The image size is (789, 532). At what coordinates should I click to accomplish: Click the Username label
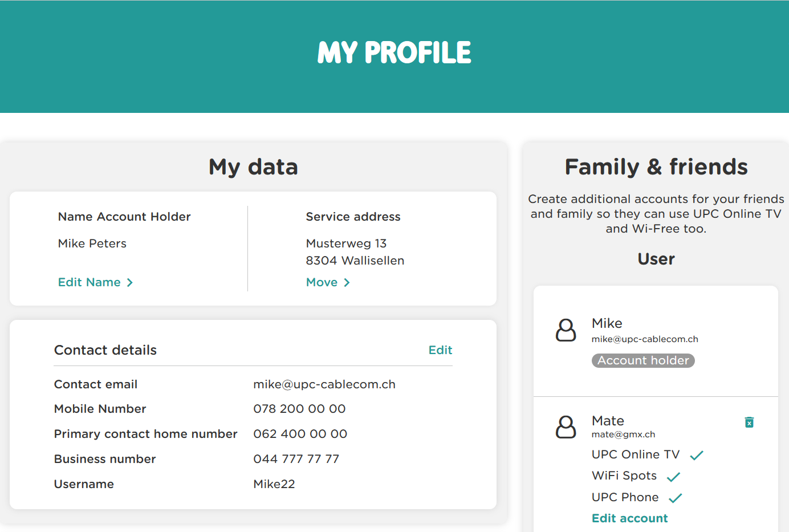pyautogui.click(x=84, y=484)
